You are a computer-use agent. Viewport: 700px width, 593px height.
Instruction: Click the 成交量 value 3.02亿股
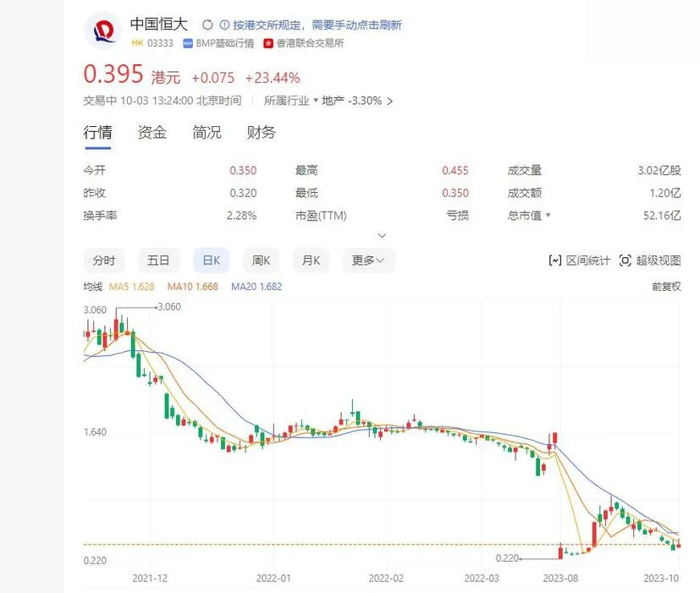point(659,170)
